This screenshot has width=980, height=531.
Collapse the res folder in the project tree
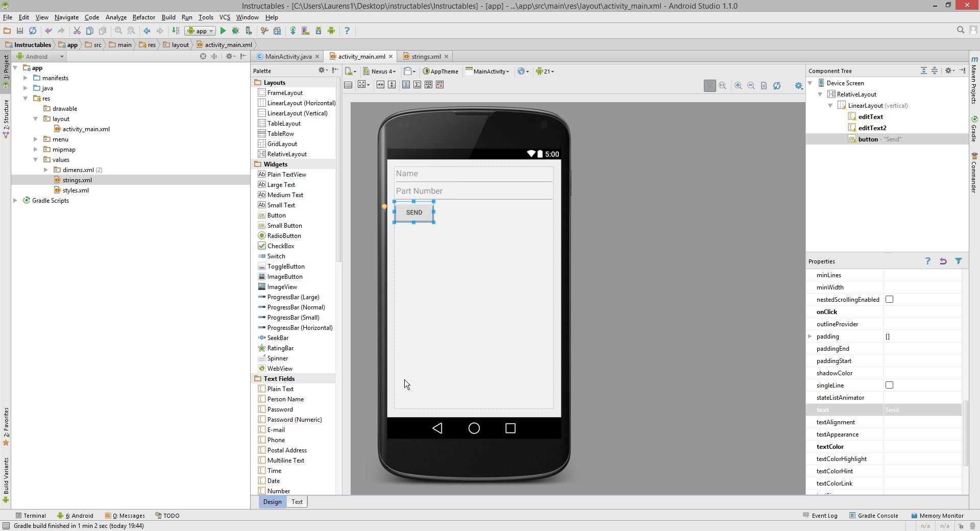pyautogui.click(x=26, y=98)
